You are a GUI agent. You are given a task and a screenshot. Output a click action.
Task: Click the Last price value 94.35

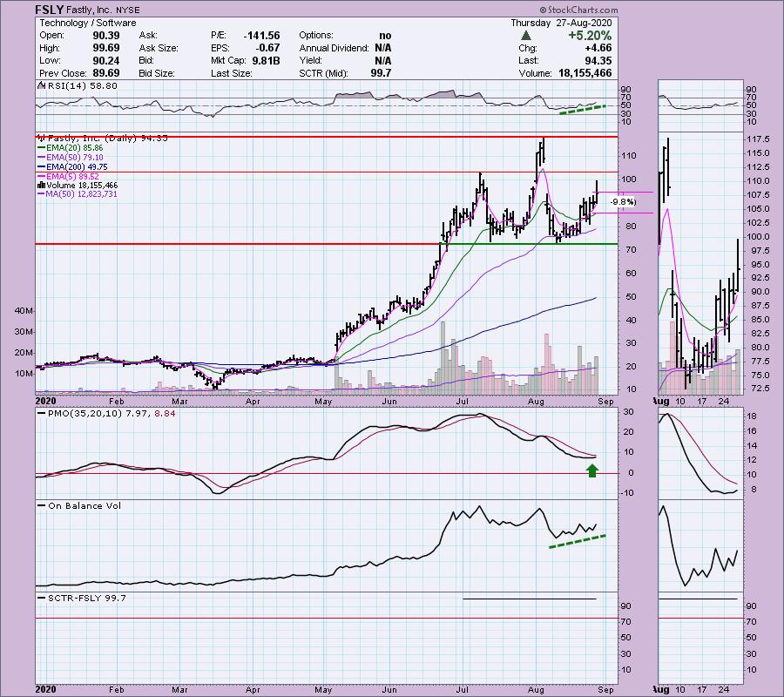(x=598, y=60)
